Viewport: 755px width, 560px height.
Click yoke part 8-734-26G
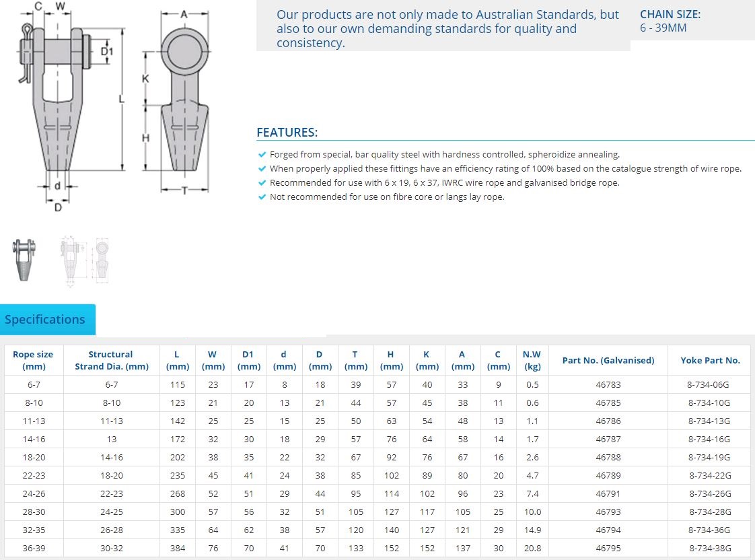click(x=710, y=493)
